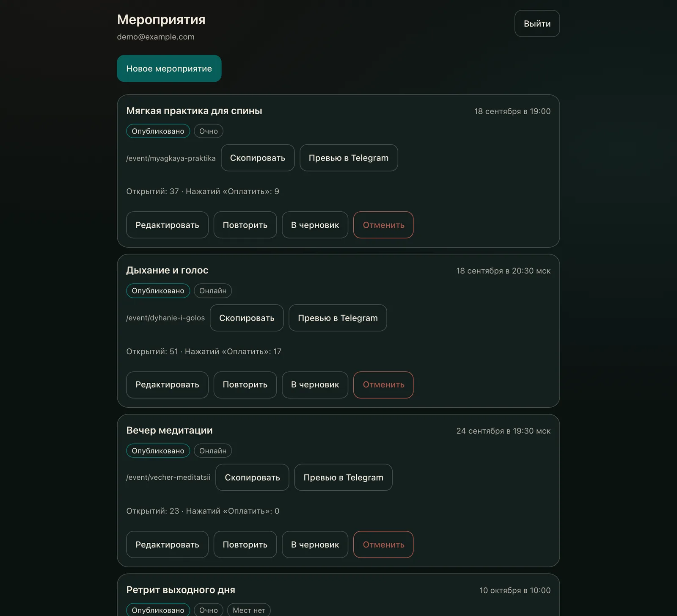
Task: Repeat the Вечер медитации event
Action: (x=245, y=544)
